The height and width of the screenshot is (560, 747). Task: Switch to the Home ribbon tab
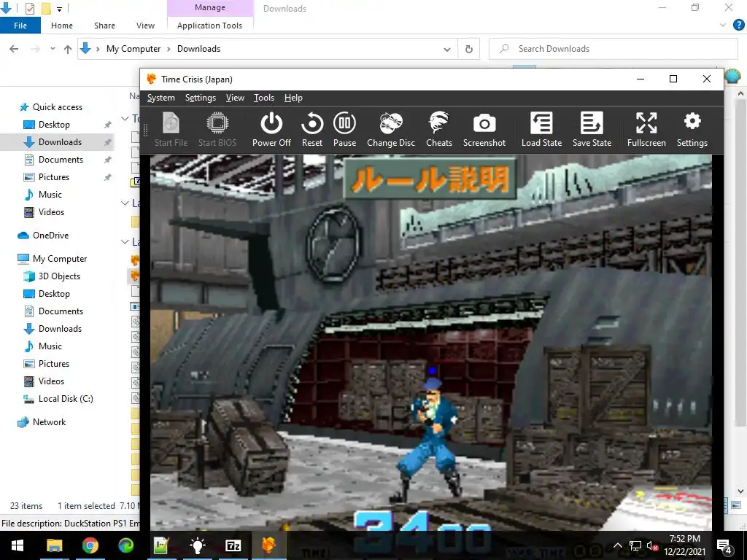[x=62, y=26]
